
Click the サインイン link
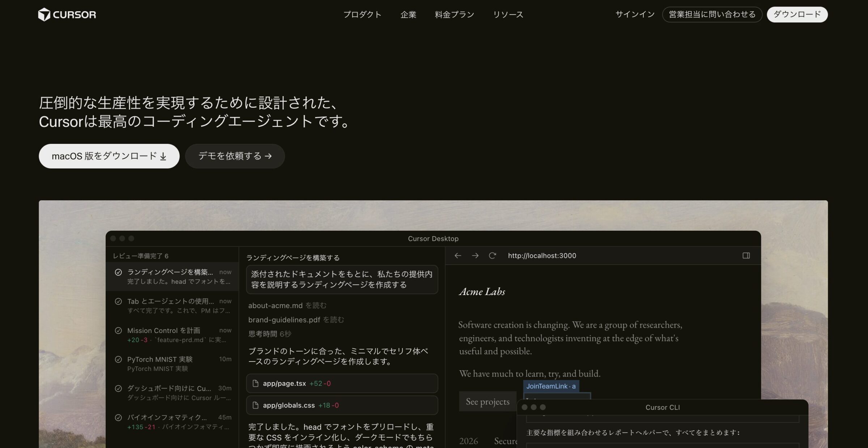tap(635, 14)
